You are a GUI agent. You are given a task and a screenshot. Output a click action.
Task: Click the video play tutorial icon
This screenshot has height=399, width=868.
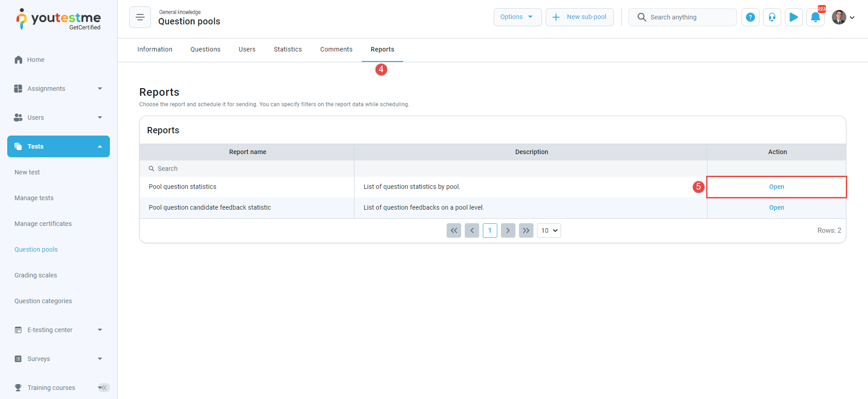[x=793, y=17]
